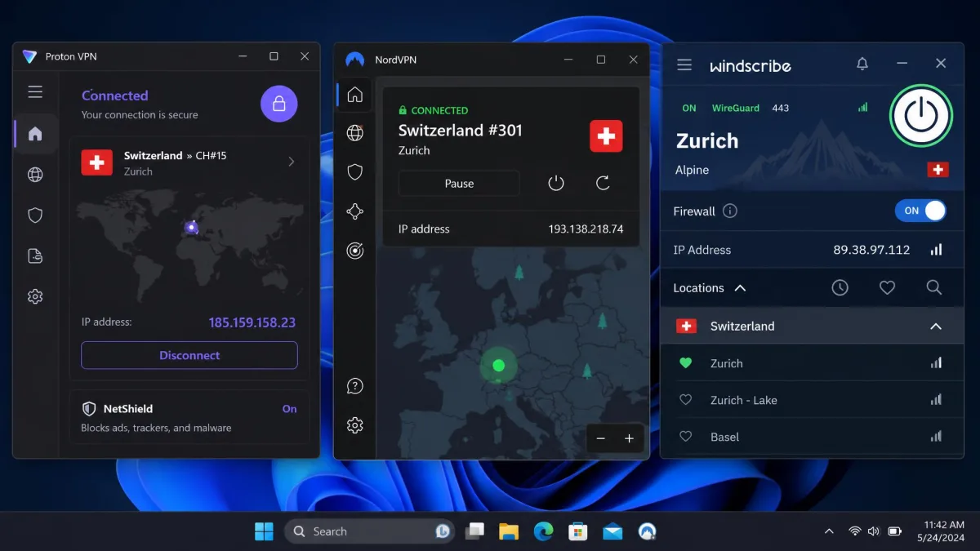Click Switzerland flag in NordVPN card
This screenshot has height=551, width=980.
pyautogui.click(x=606, y=136)
